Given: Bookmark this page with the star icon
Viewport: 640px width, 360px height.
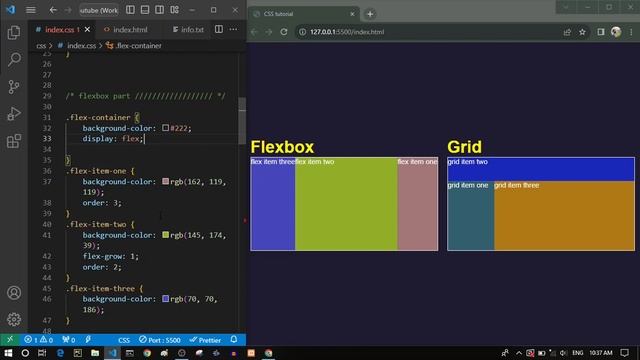Looking at the screenshot, I should tap(582, 32).
